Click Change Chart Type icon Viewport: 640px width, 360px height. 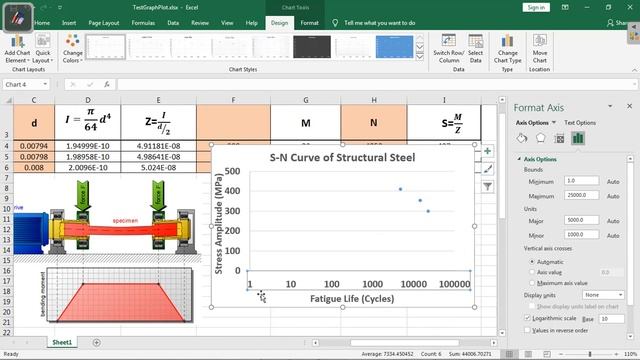(507, 49)
